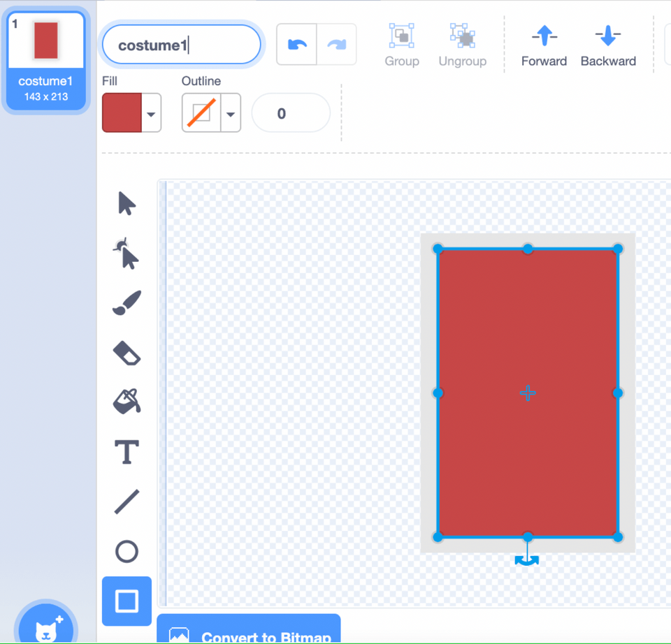This screenshot has height=644, width=671.
Task: Choose the Reshape tool
Action: pyautogui.click(x=126, y=254)
